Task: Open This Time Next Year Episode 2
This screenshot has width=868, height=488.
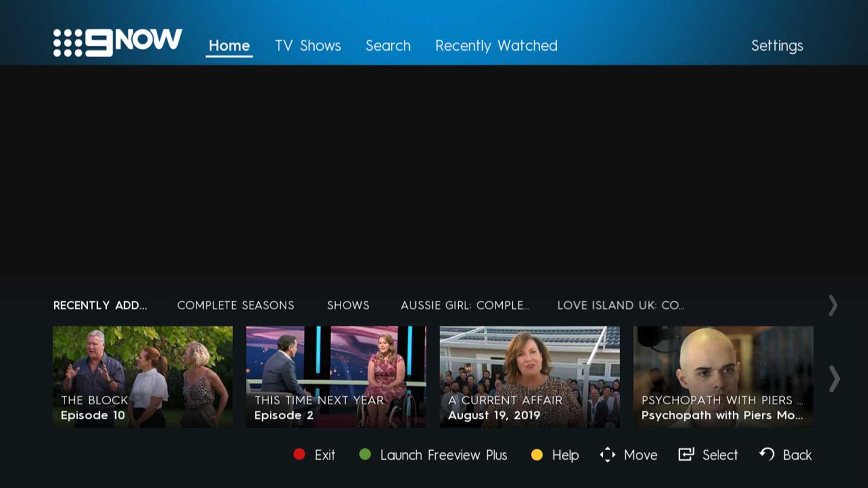Action: pyautogui.click(x=336, y=377)
